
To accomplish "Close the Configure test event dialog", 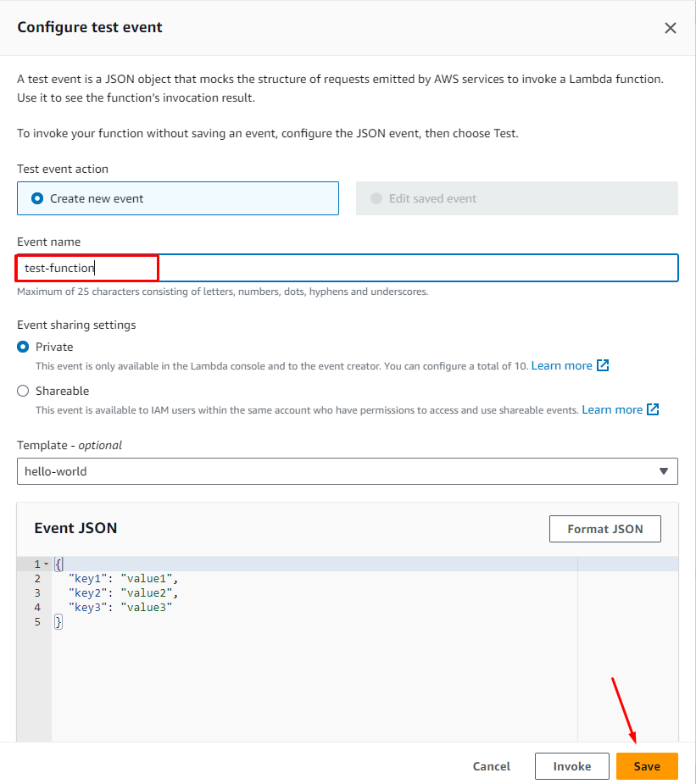I will coord(670,28).
